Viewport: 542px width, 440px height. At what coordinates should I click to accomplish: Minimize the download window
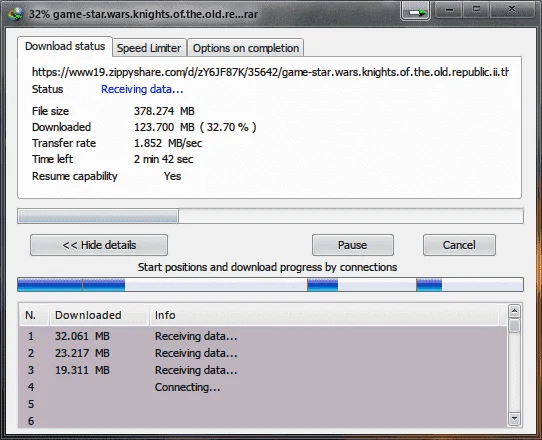[x=449, y=10]
